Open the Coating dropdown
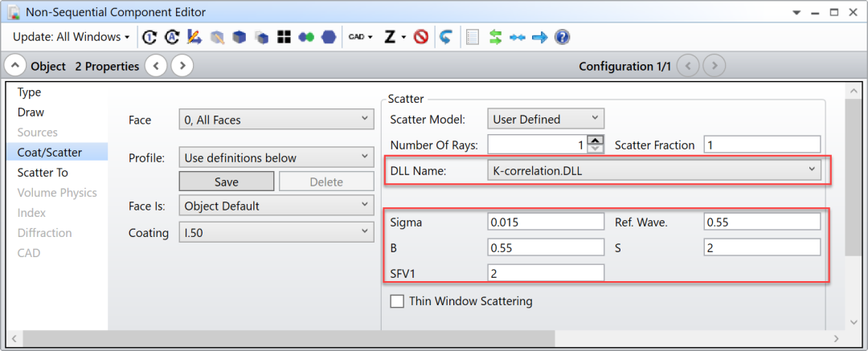The image size is (868, 351). point(276,233)
